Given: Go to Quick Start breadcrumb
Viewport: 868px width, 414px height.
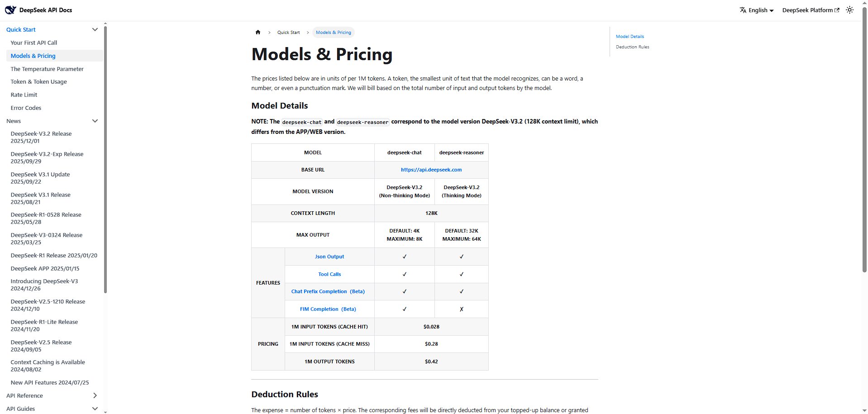Looking at the screenshot, I should pyautogui.click(x=288, y=32).
